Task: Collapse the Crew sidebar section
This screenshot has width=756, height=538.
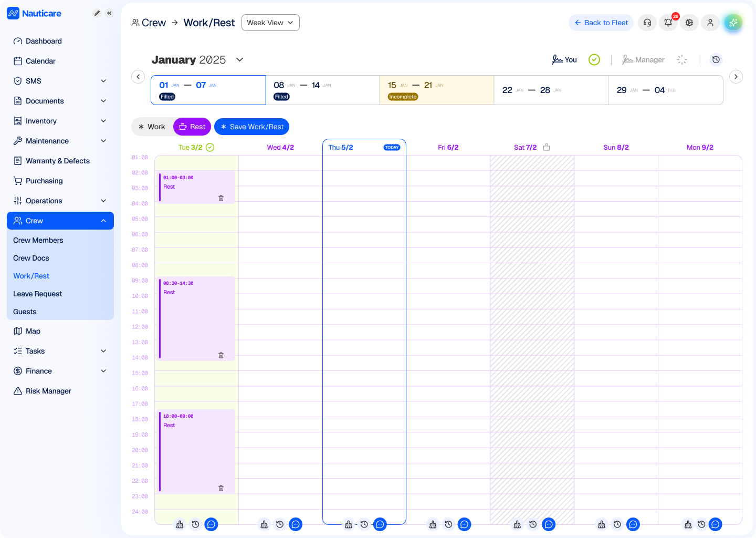Action: [60, 221]
